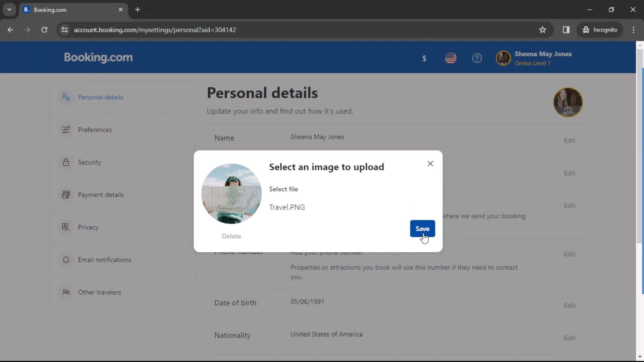This screenshot has width=644, height=362.
Task: Click the US flag language icon
Action: pos(450,58)
